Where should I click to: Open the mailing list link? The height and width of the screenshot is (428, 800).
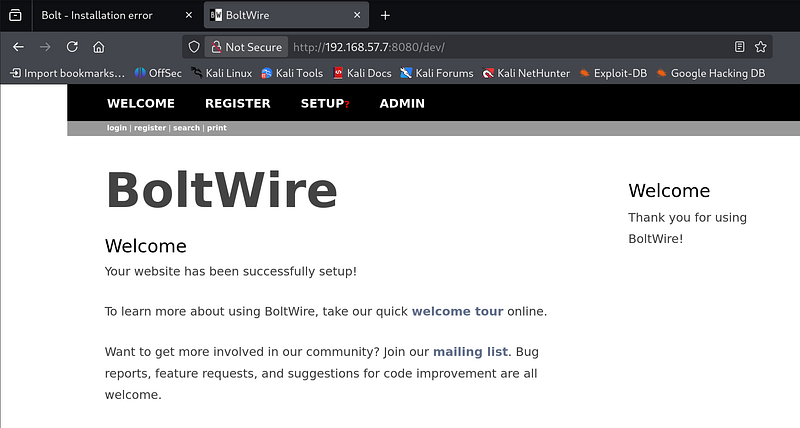(470, 352)
